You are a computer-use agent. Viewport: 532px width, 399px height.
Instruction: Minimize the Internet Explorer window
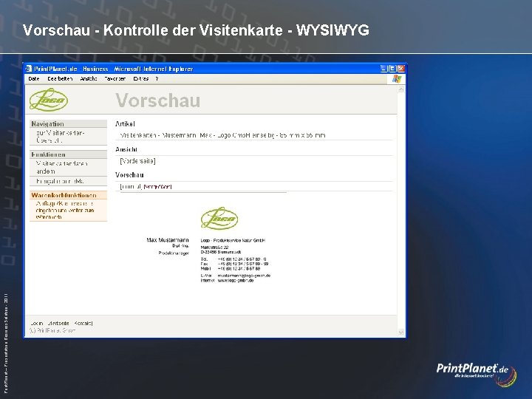tap(383, 69)
